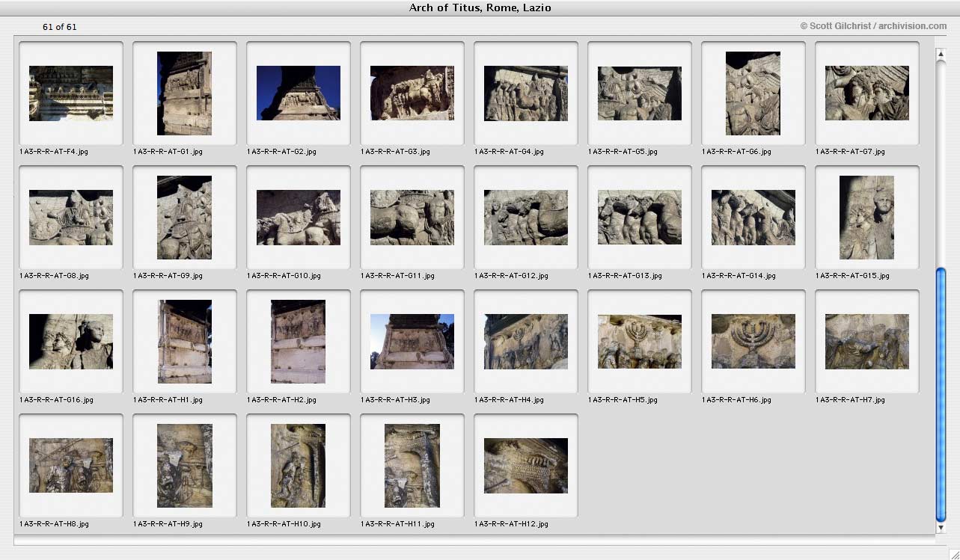The image size is (960, 560).
Task: Open thumbnail 1A3-R-R-AT-F4.jpg
Action: 71,93
